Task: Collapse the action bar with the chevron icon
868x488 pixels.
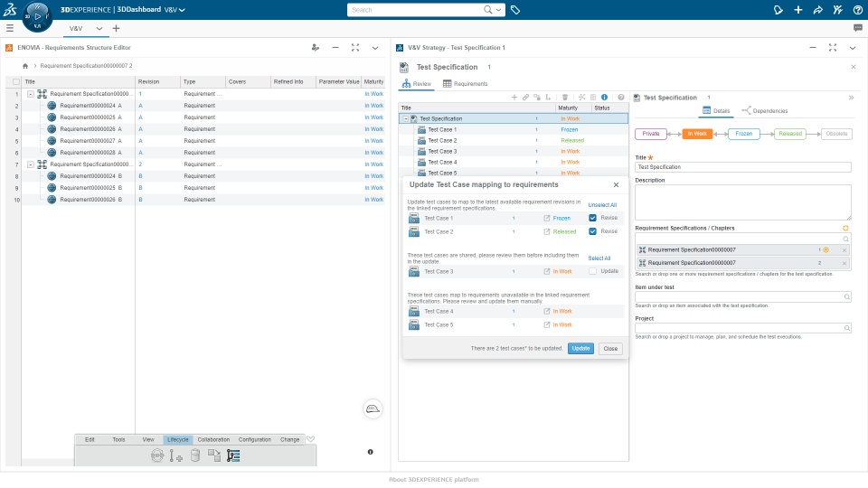Action: click(310, 439)
